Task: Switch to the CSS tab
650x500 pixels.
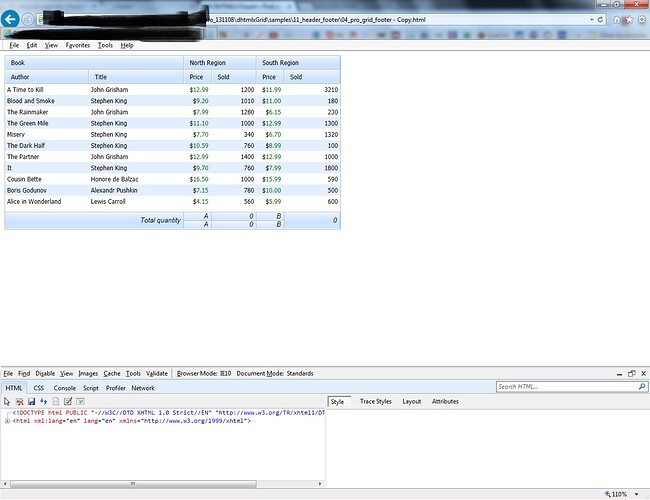Action: (x=39, y=388)
